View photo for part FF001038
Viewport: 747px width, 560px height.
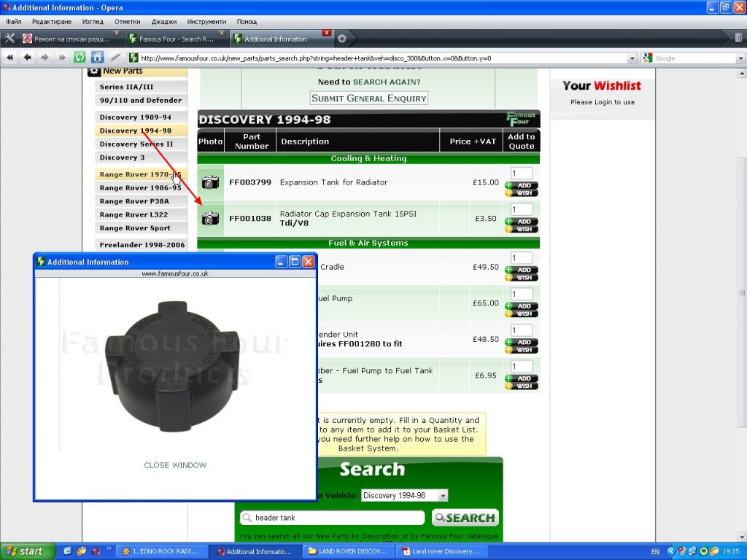pyautogui.click(x=210, y=219)
